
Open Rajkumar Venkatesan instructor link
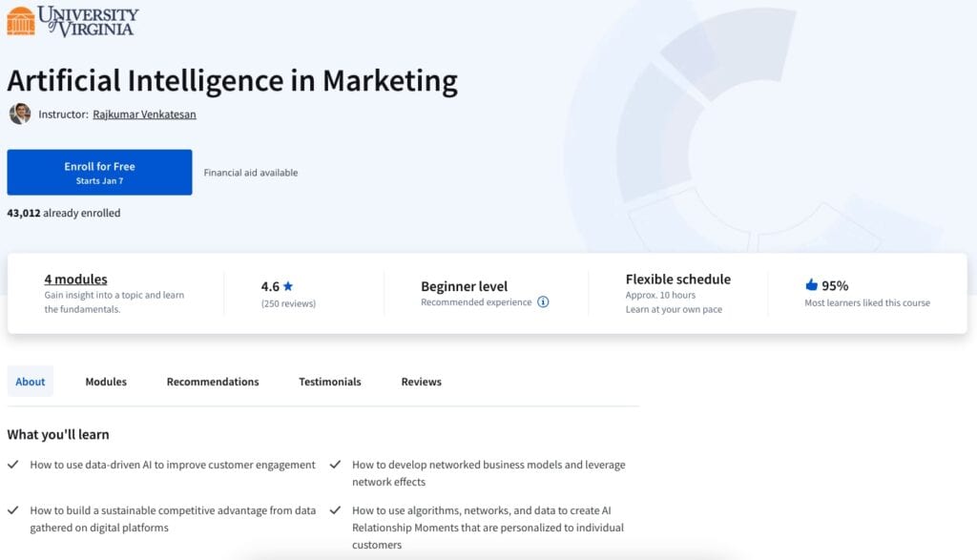coord(145,114)
